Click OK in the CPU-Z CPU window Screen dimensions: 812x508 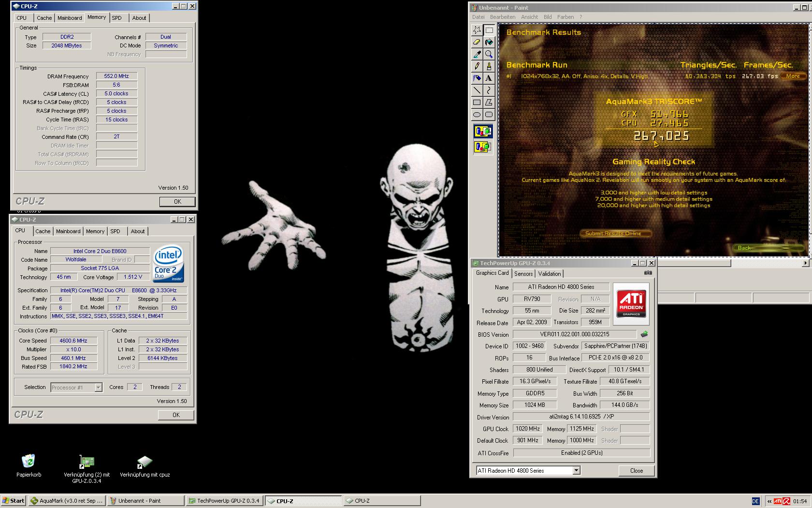176,415
